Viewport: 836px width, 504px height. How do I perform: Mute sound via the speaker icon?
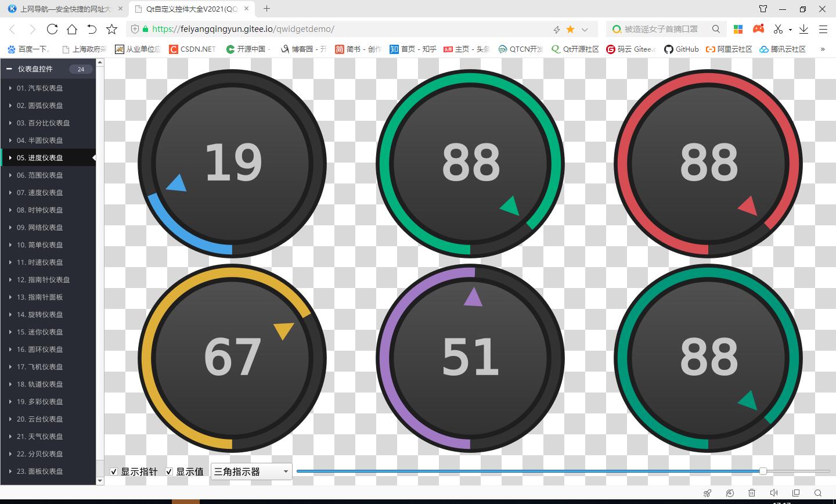pyautogui.click(x=774, y=493)
